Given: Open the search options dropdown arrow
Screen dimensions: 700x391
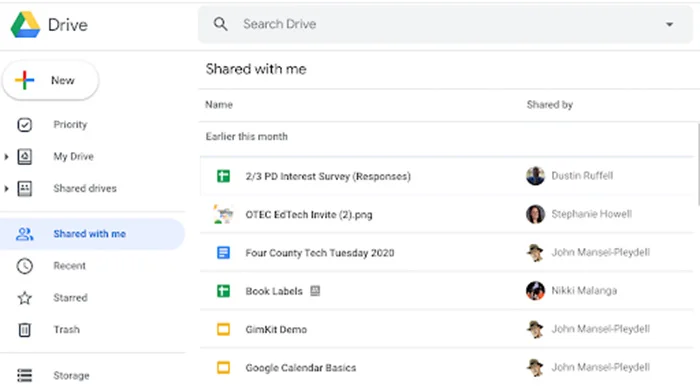Looking at the screenshot, I should coord(669,25).
